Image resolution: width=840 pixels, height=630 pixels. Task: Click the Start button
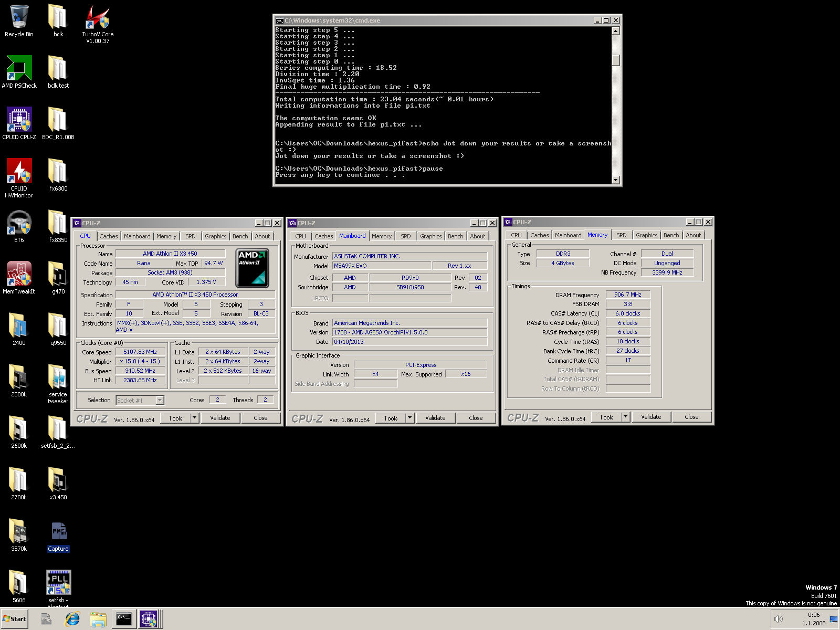pyautogui.click(x=15, y=619)
